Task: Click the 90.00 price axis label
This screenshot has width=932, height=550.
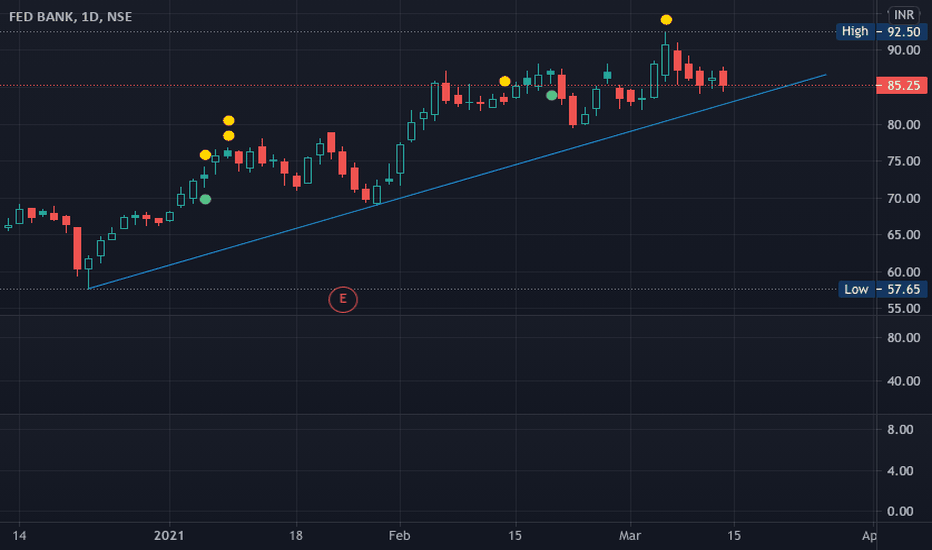Action: 903,51
